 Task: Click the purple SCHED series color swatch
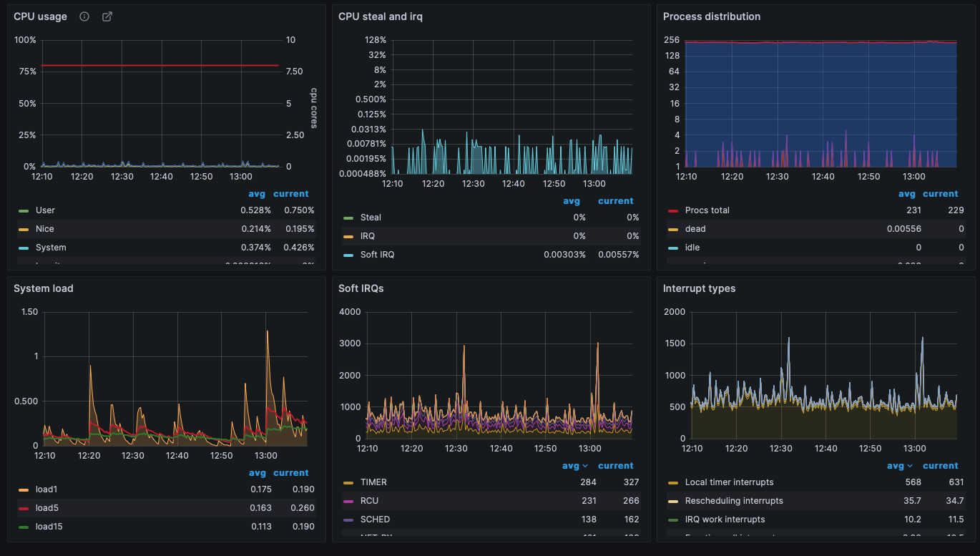348,520
